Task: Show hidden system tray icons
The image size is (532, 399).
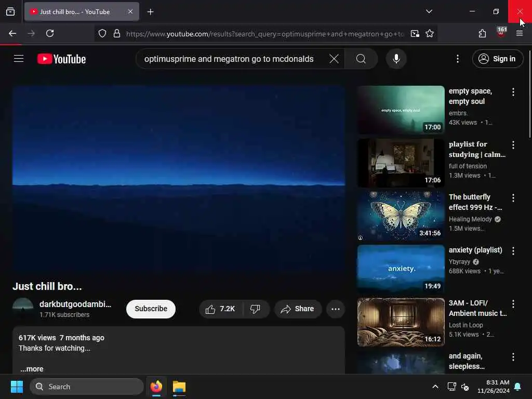Action: pyautogui.click(x=435, y=387)
